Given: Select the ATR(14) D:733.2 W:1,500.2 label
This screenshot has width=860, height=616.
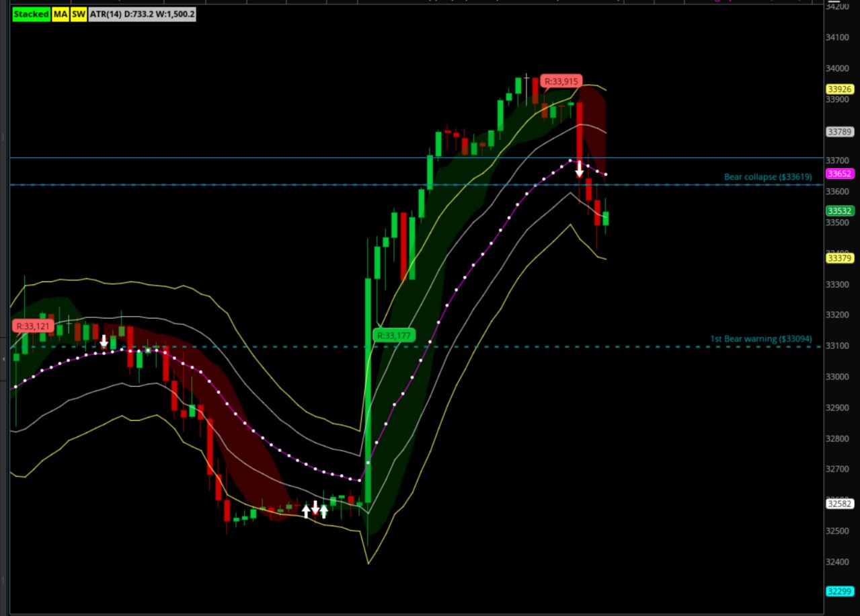Looking at the screenshot, I should coord(143,14).
